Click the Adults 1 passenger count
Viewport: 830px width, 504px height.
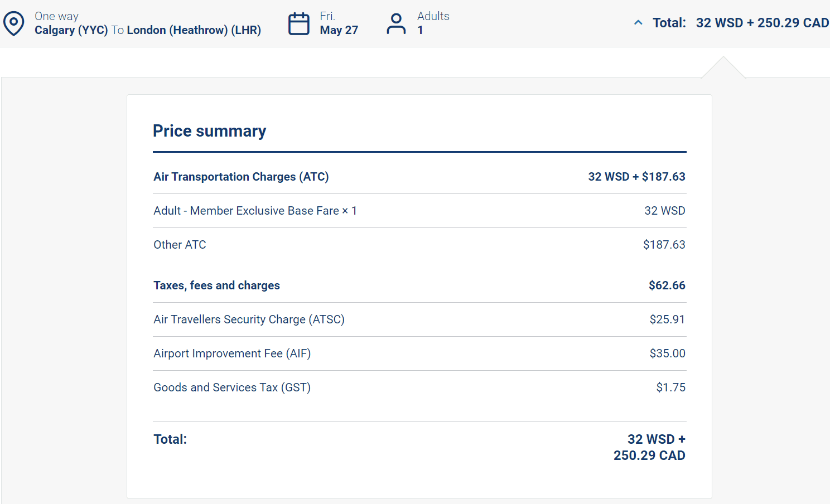433,23
